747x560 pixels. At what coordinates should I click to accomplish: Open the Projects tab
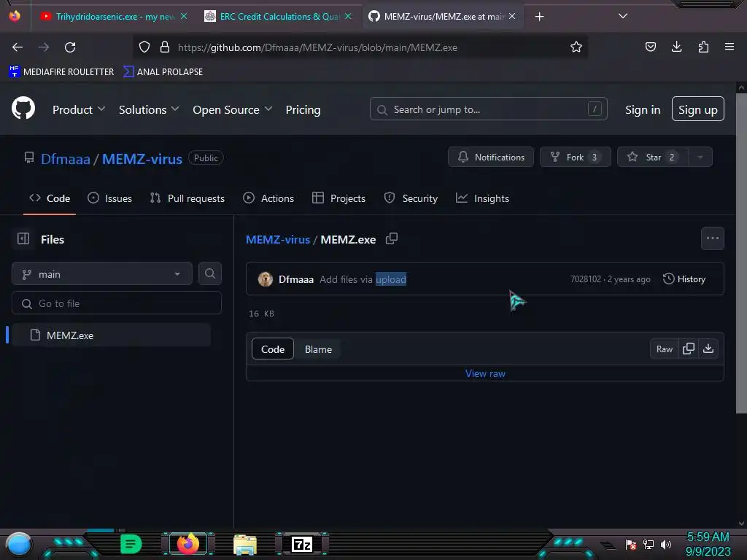(x=338, y=198)
